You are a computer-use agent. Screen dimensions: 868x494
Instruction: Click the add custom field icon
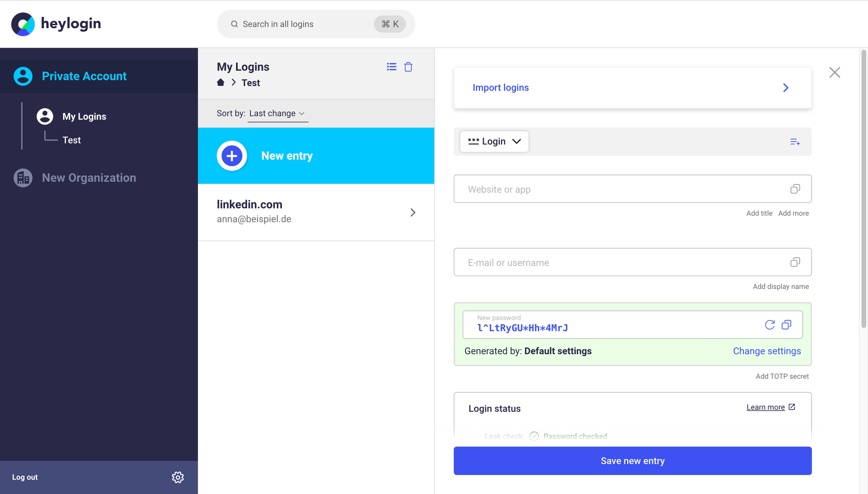point(795,142)
